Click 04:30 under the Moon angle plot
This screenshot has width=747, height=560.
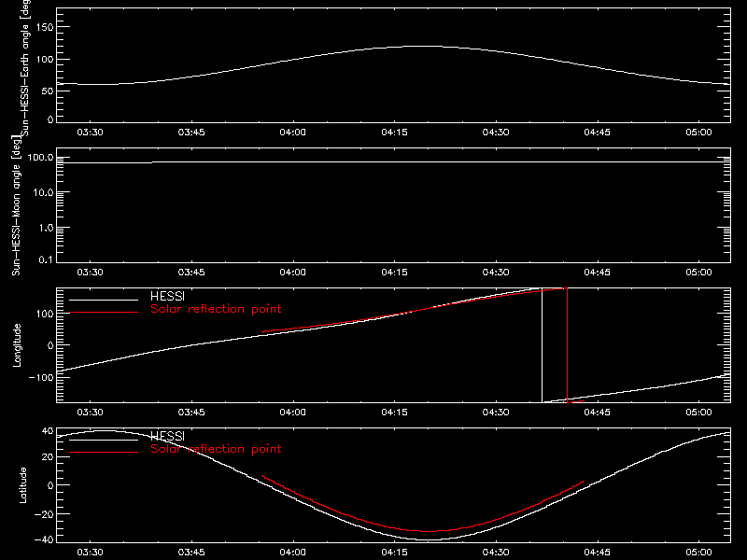(496, 273)
